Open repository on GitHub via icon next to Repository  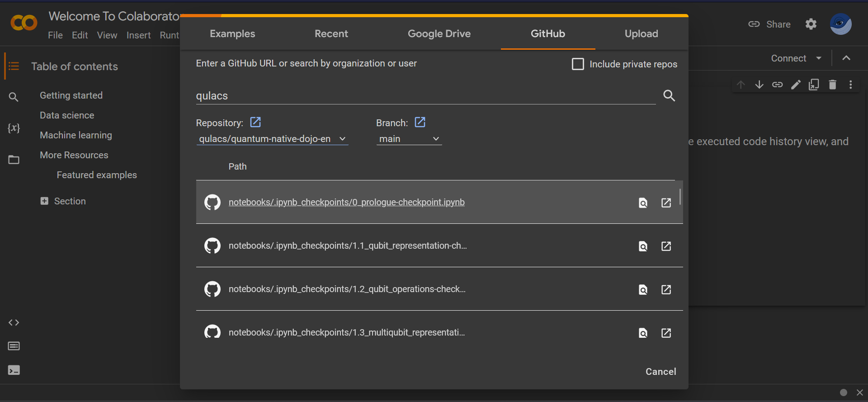pos(255,122)
